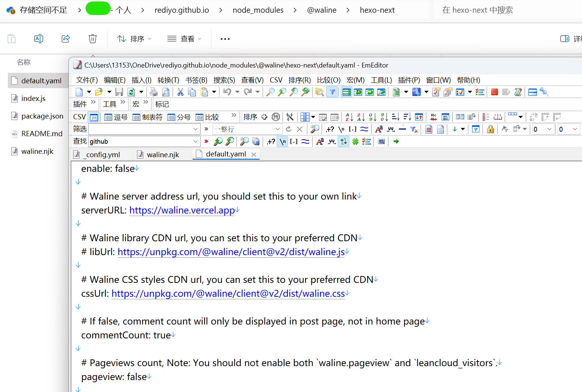Open the dropdown arrow next to New
The height and width of the screenshot is (392, 582).
pyautogui.click(x=89, y=92)
